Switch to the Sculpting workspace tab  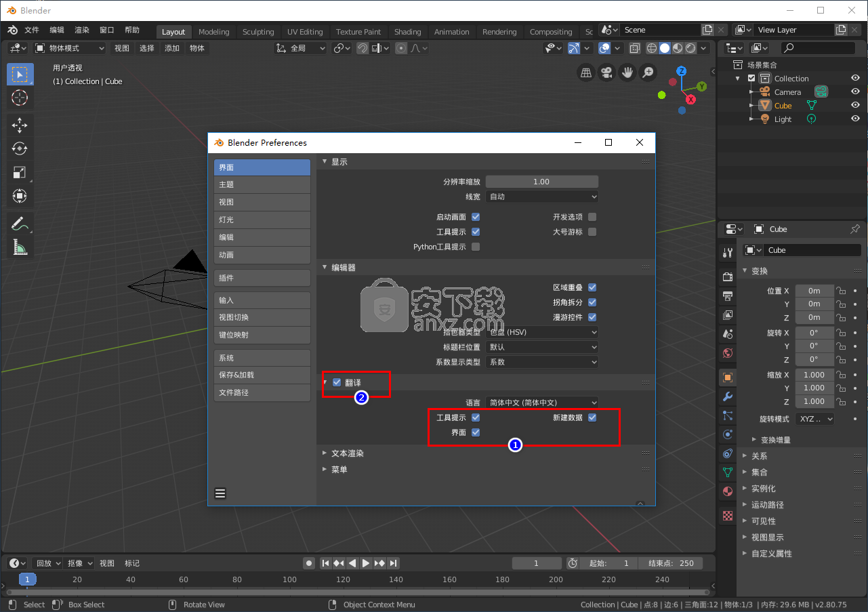click(x=258, y=32)
